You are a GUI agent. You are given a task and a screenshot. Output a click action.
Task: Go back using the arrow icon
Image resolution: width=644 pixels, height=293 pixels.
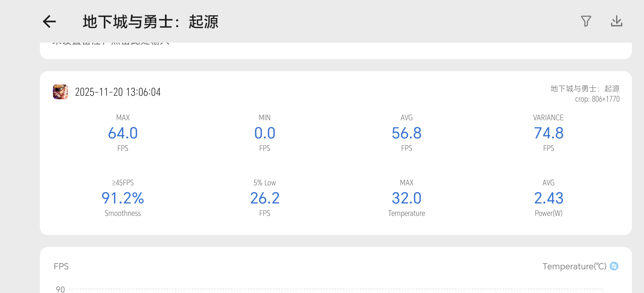pos(49,21)
